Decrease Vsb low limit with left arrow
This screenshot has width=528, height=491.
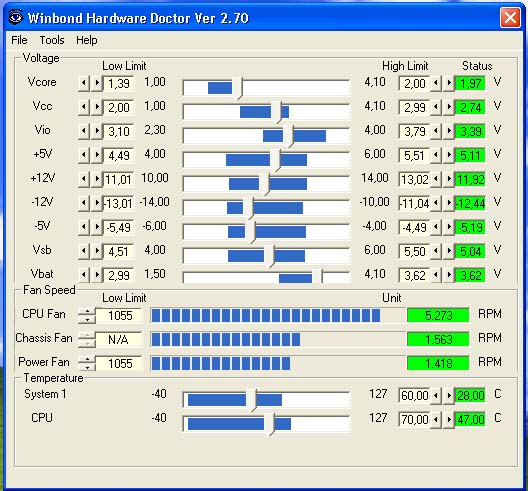(84, 251)
